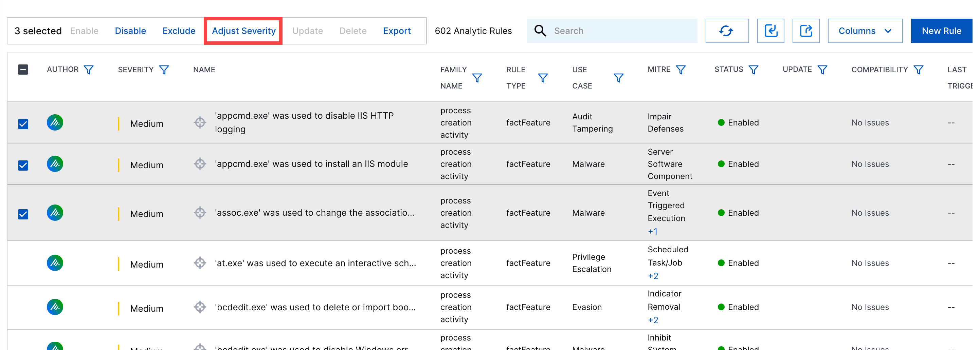Click the search magnifier icon
This screenshot has height=350, width=980.
pos(540,31)
